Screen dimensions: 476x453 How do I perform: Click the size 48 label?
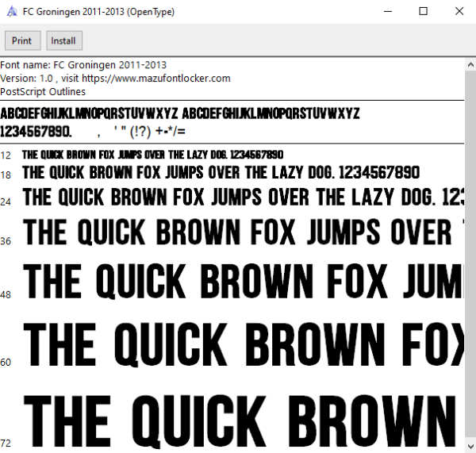pos(6,294)
